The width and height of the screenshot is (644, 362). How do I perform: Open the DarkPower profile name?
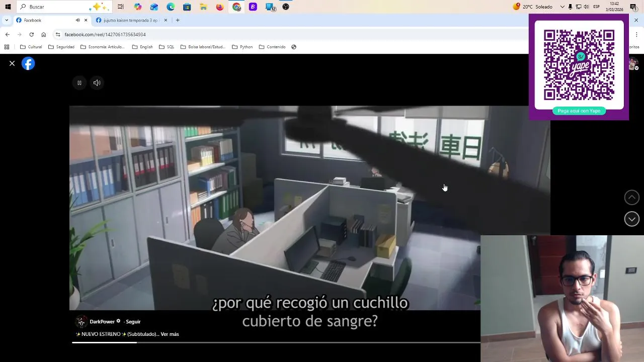pyautogui.click(x=102, y=322)
